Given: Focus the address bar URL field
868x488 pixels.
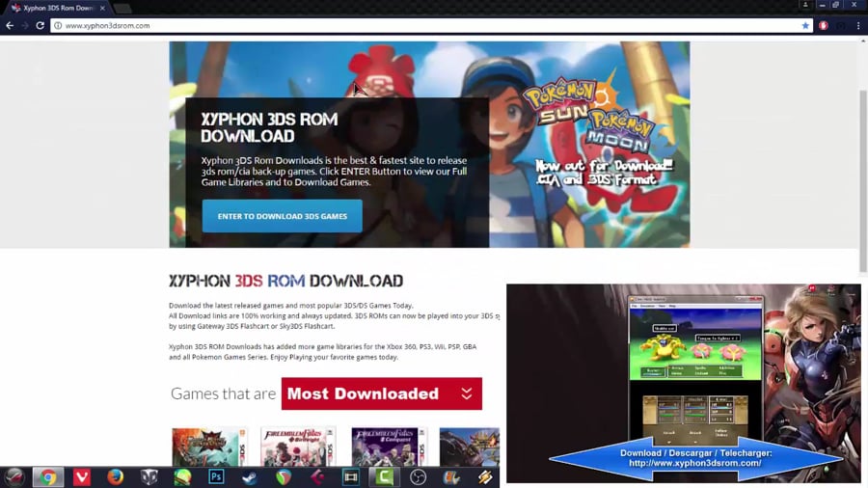Looking at the screenshot, I should 432,25.
